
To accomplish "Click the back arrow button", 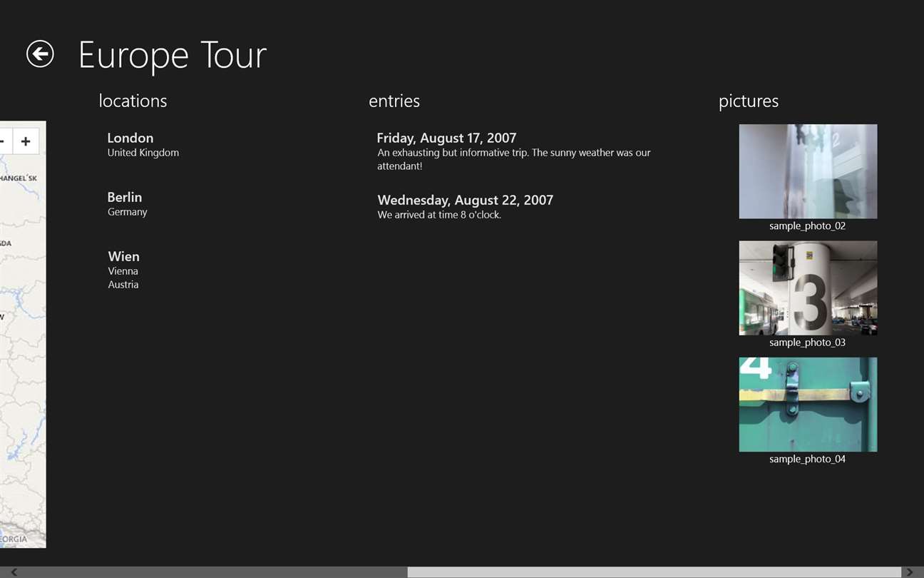I will [x=40, y=54].
